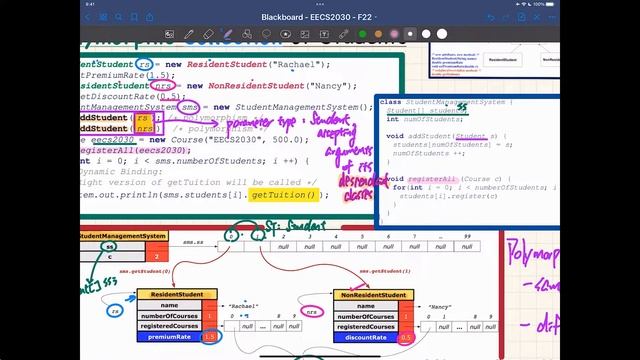Undo the last stroke
Viewport: 640px width, 360px height.
point(491,18)
